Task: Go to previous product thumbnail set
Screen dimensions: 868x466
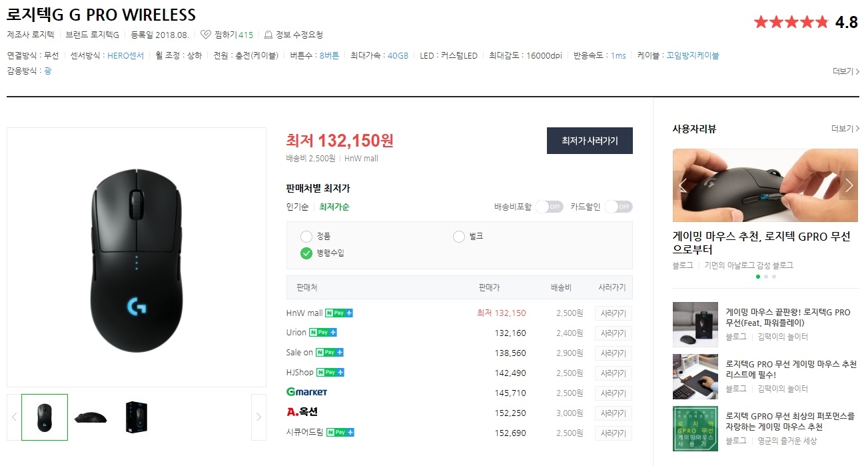Action: pyautogui.click(x=14, y=417)
